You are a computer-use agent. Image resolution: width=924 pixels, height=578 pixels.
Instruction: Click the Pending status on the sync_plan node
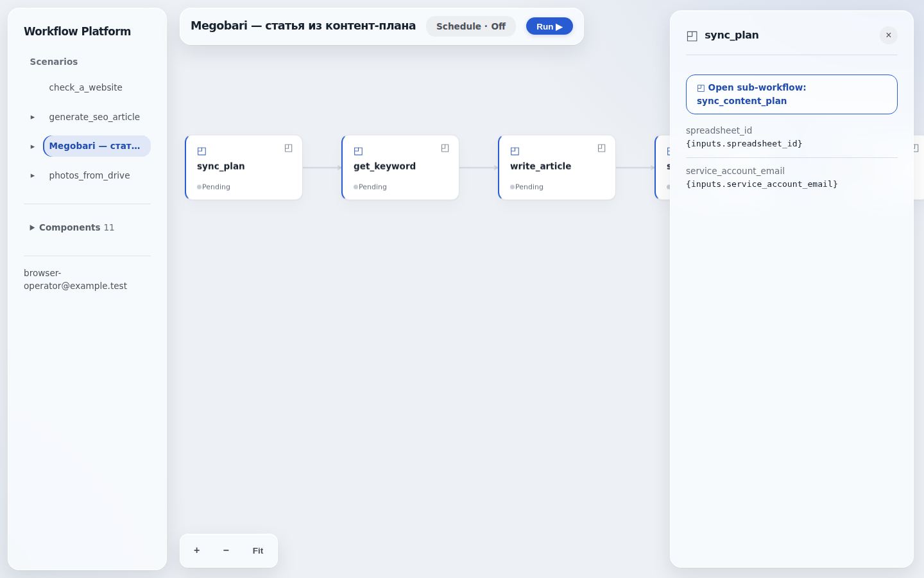(x=214, y=187)
